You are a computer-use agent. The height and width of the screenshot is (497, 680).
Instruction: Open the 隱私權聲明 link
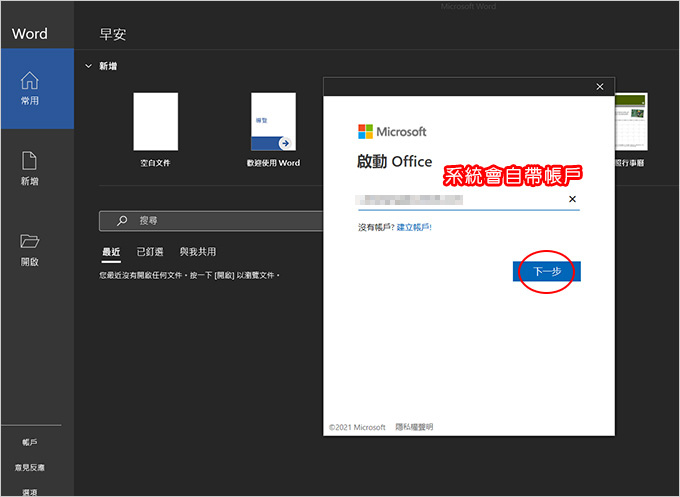(x=414, y=427)
